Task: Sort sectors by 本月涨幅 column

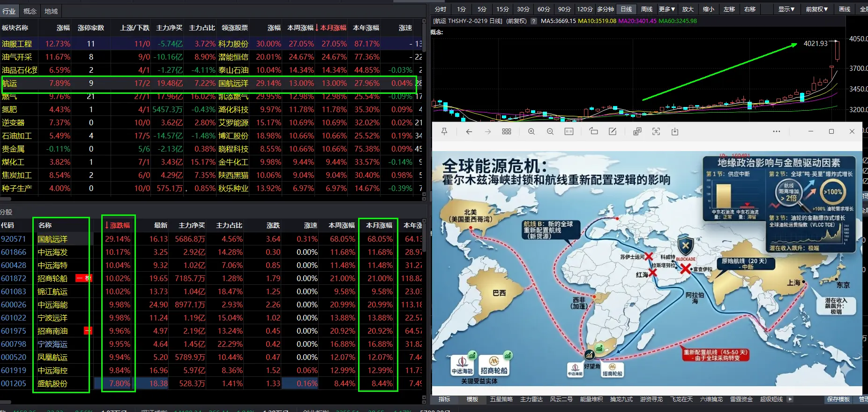Action: pos(333,28)
